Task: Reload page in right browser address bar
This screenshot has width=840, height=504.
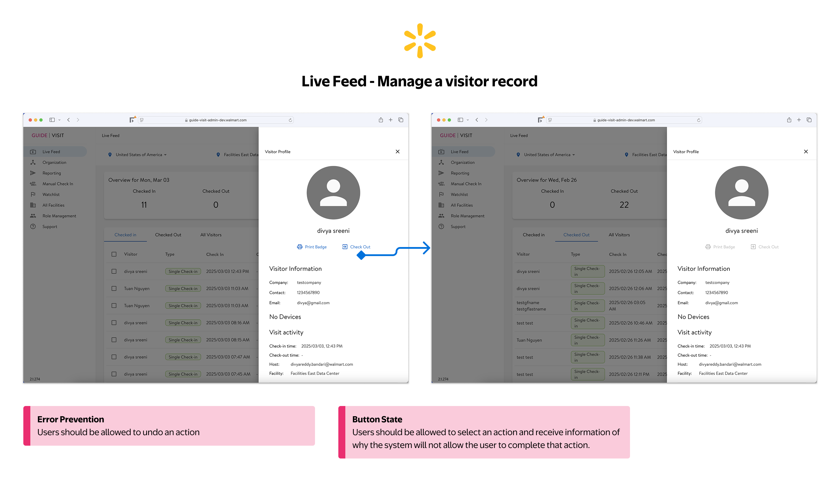Action: tap(699, 120)
